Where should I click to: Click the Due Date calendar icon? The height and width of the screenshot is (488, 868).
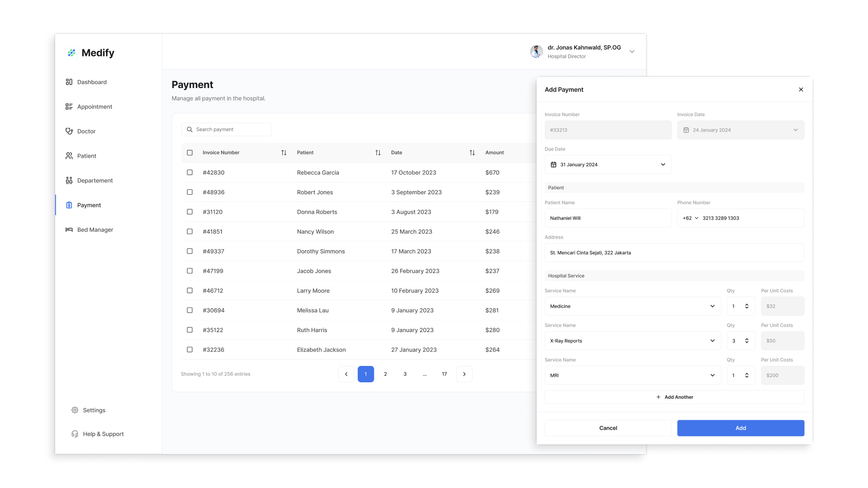coord(553,164)
